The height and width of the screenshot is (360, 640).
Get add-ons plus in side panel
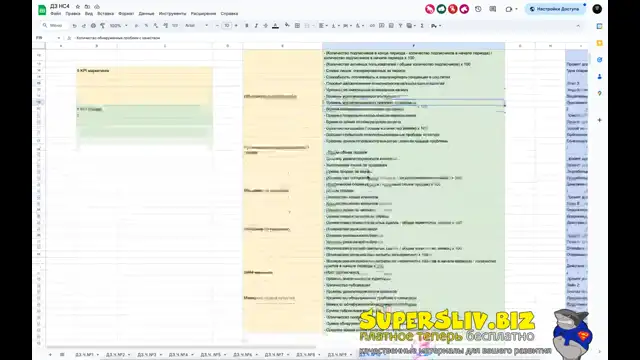(600, 120)
